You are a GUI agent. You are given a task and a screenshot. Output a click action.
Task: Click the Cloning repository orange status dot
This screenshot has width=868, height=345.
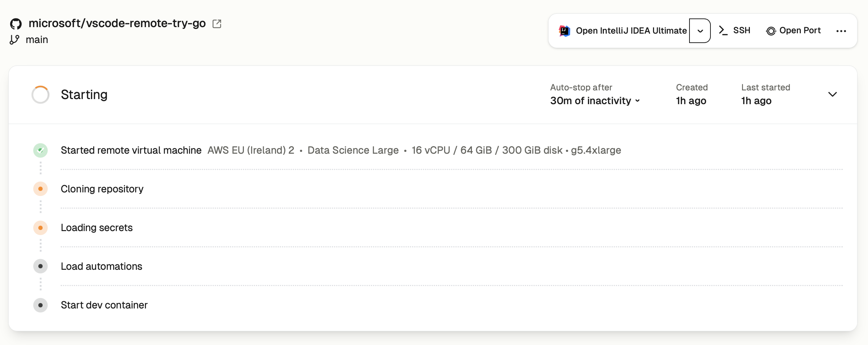point(40,189)
